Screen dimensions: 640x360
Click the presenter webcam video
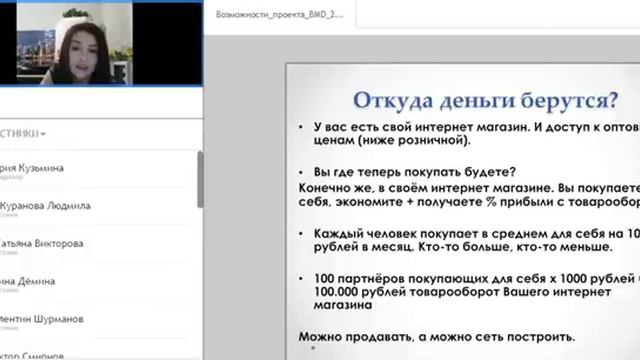point(74,44)
